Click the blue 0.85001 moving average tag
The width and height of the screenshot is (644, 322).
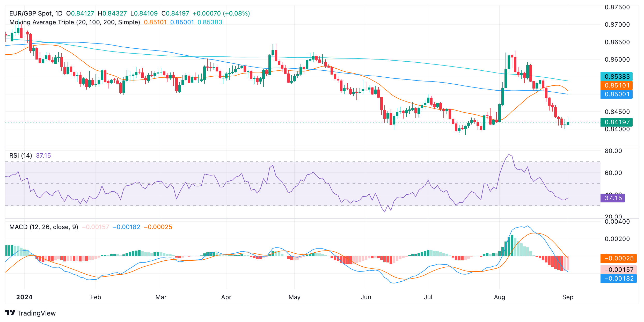(617, 94)
